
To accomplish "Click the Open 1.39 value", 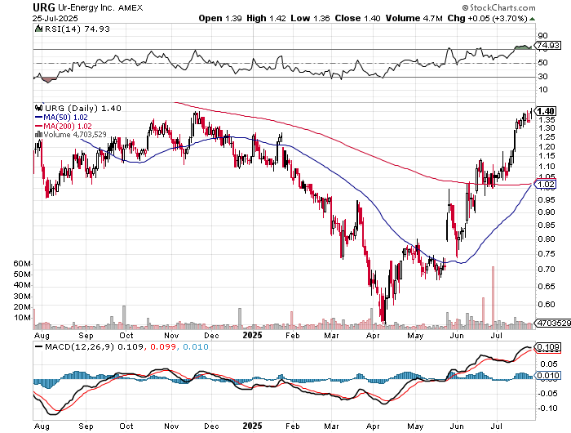I will (220, 18).
